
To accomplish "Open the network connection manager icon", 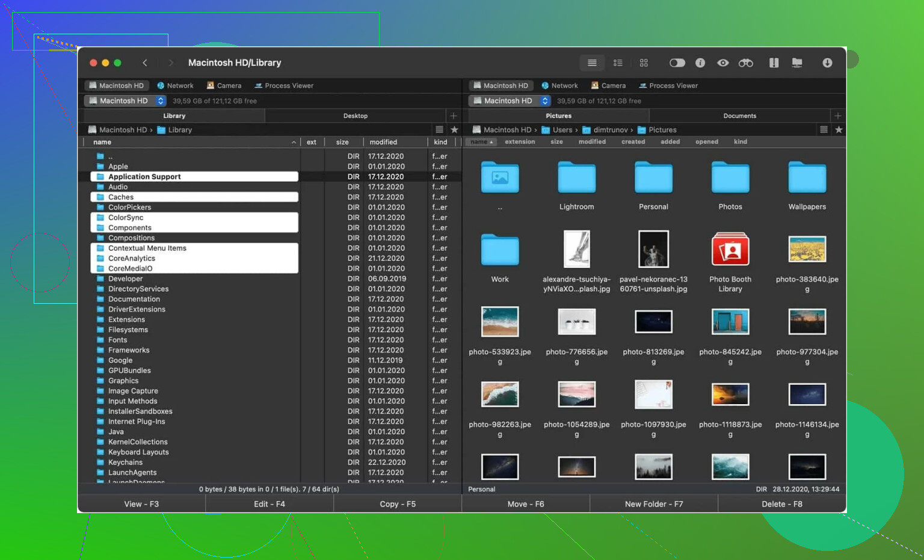I will click(x=797, y=63).
